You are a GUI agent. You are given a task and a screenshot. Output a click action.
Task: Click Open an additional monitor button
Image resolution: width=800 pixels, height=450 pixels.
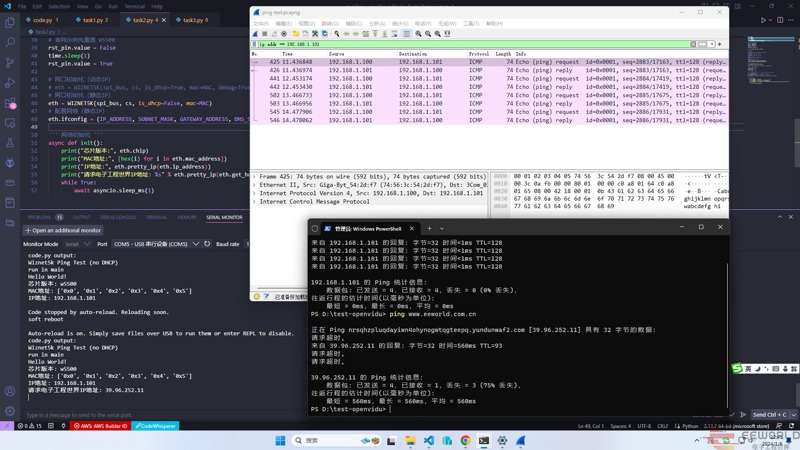63,230
